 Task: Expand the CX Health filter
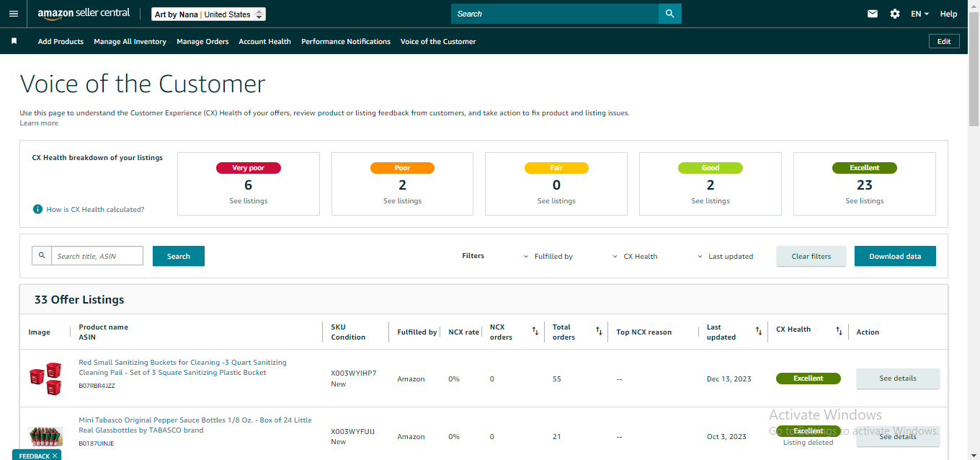(x=635, y=256)
